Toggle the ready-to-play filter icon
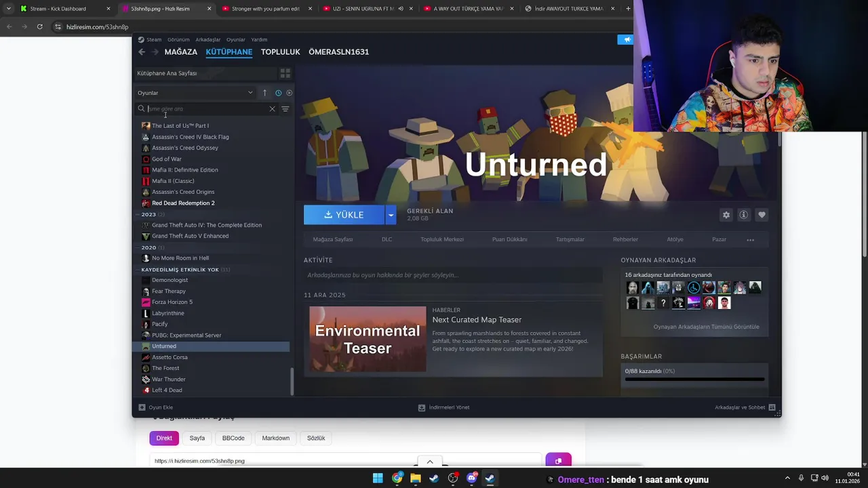 tap(290, 93)
